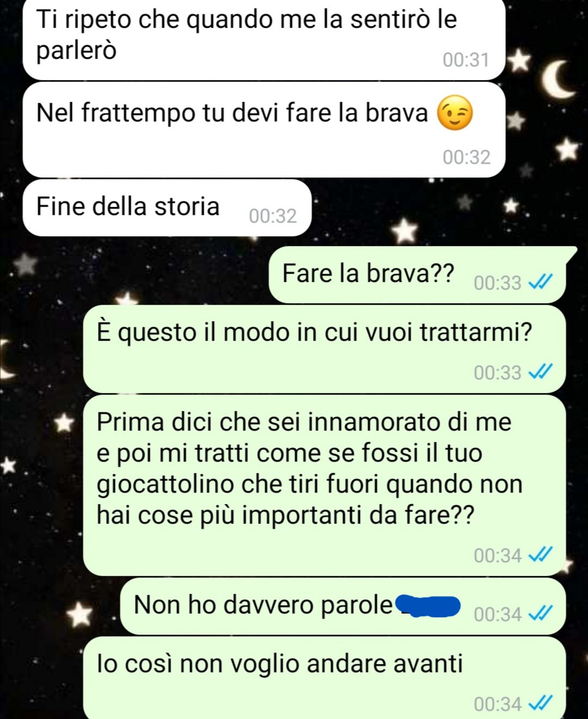
Task: Select the 'Fare la brava??' reply bubble
Action: 419,274
